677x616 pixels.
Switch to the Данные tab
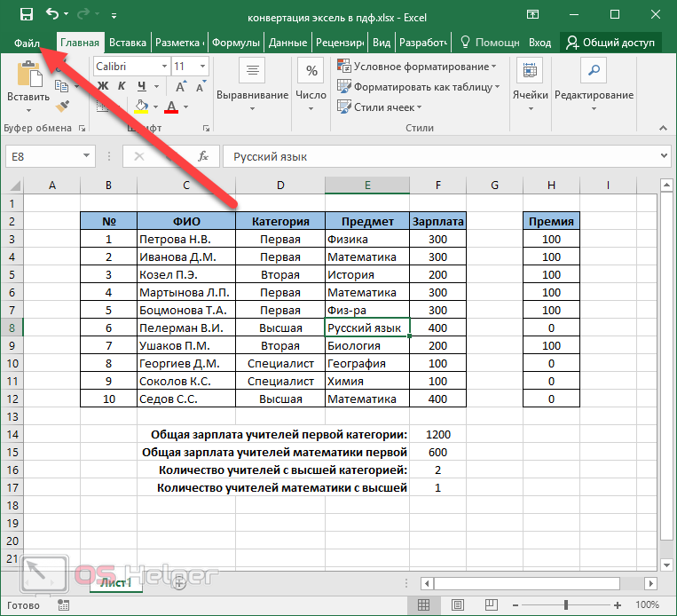point(287,43)
